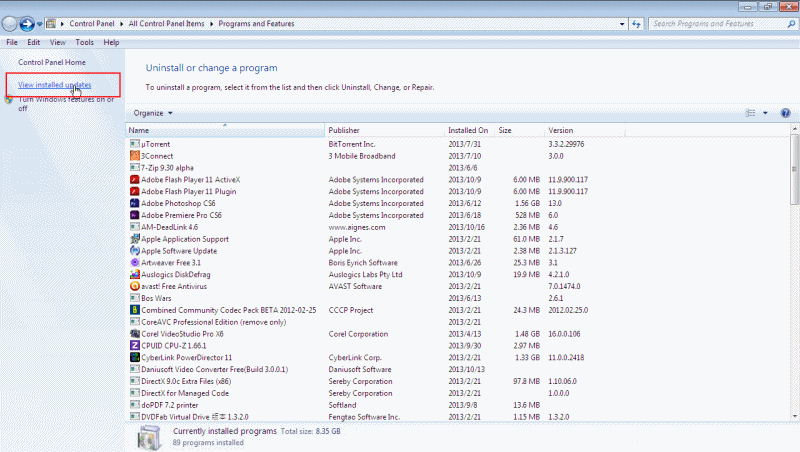Sort by the Name column header
Screen dimensions: 800x452
225,130
